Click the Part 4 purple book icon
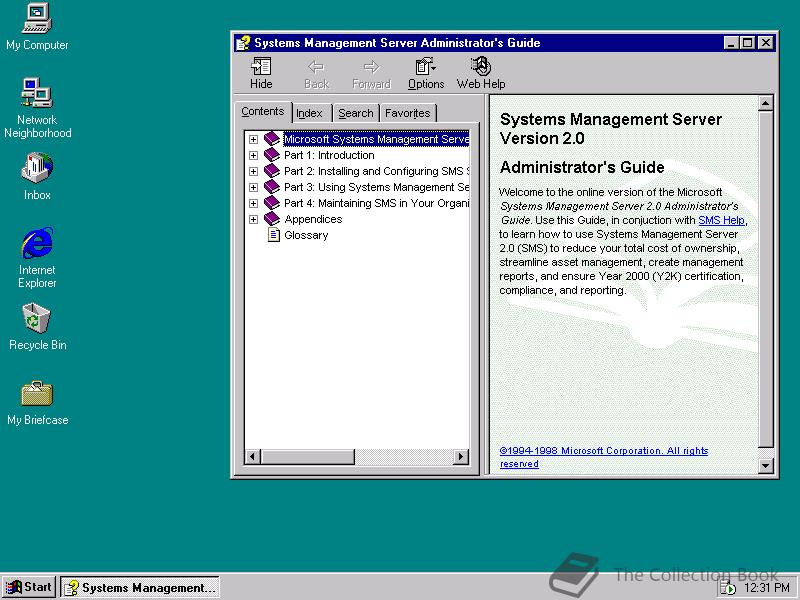 pos(272,203)
